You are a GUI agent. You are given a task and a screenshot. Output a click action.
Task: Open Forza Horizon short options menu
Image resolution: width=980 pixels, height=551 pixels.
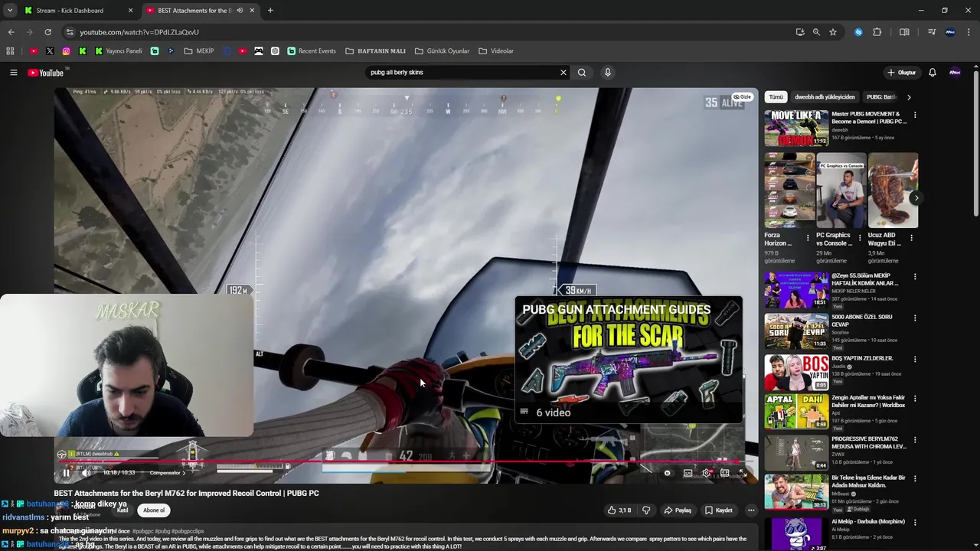coord(808,238)
